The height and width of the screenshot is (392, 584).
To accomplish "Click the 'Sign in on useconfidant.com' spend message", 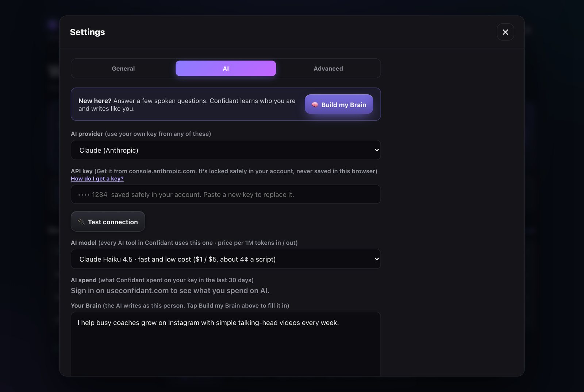I will click(x=170, y=291).
